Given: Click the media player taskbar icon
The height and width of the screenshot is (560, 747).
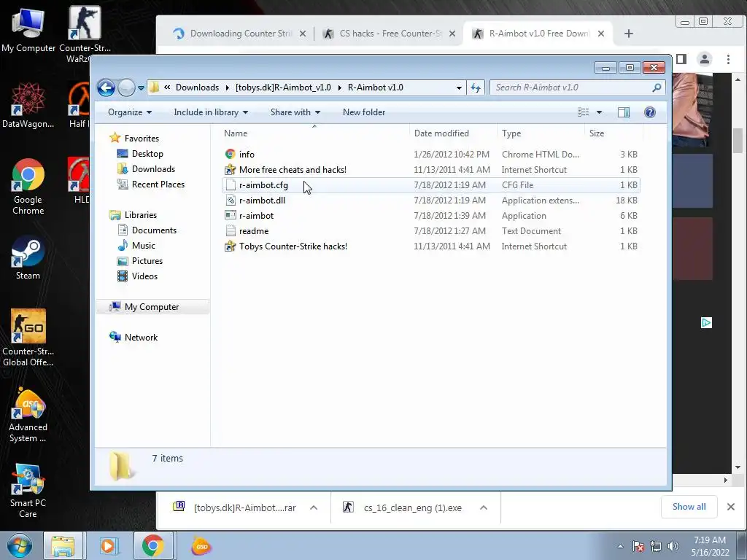Looking at the screenshot, I should click(108, 546).
